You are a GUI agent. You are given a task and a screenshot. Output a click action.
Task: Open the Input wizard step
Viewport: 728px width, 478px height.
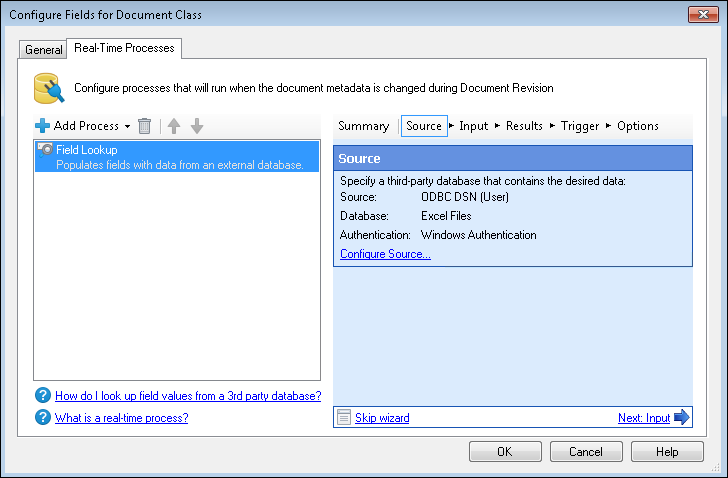tap(473, 126)
